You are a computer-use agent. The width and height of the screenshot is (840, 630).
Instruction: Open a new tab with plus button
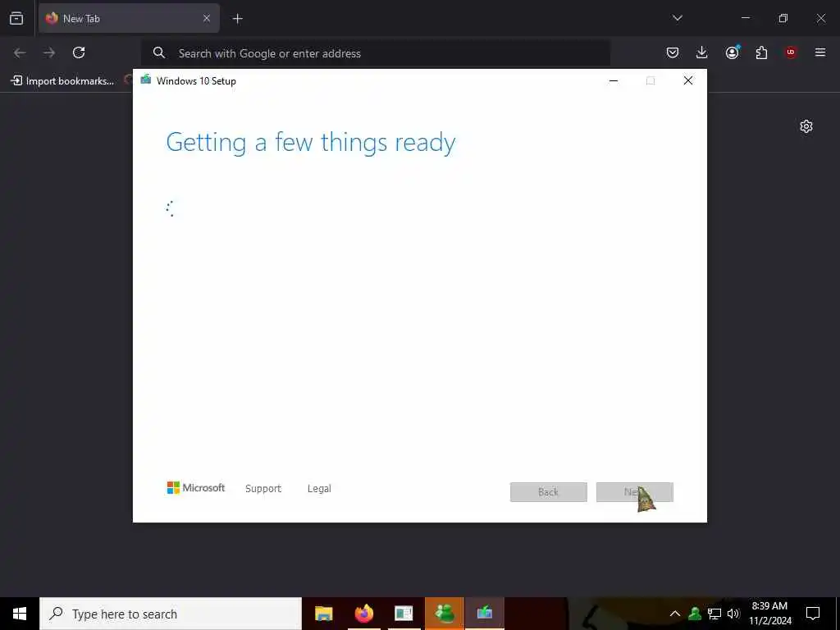[237, 19]
